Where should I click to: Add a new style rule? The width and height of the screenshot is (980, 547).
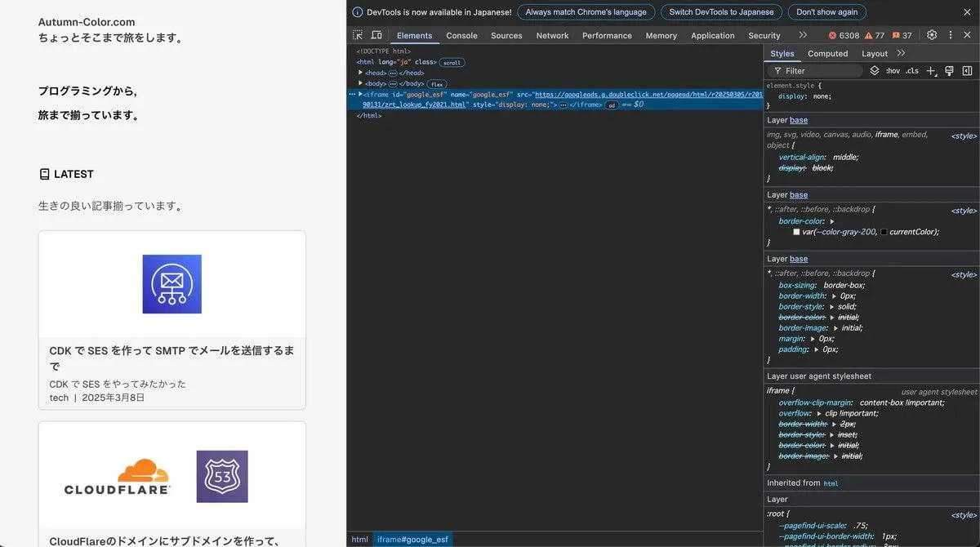coord(931,71)
